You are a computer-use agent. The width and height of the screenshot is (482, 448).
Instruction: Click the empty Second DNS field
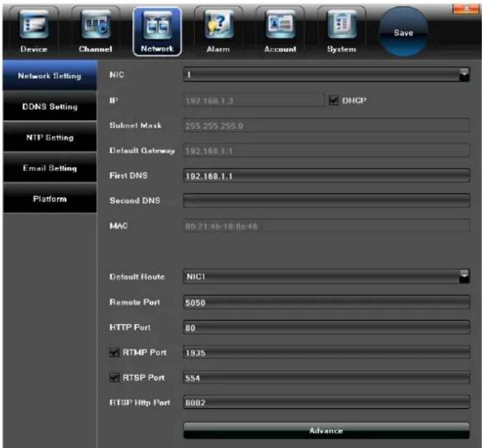click(327, 200)
